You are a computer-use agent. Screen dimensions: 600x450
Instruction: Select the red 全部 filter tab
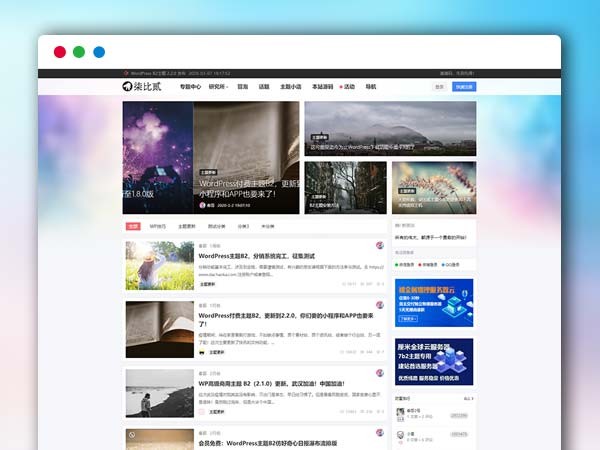pos(133,227)
